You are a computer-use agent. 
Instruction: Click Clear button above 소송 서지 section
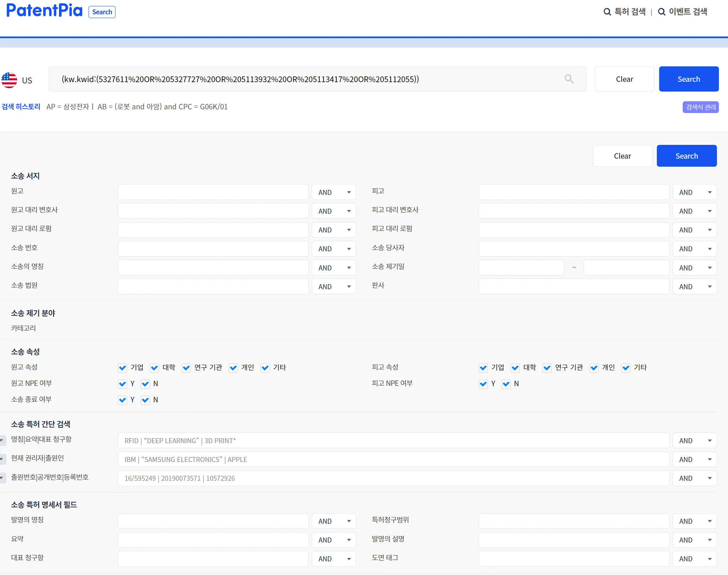(x=622, y=156)
